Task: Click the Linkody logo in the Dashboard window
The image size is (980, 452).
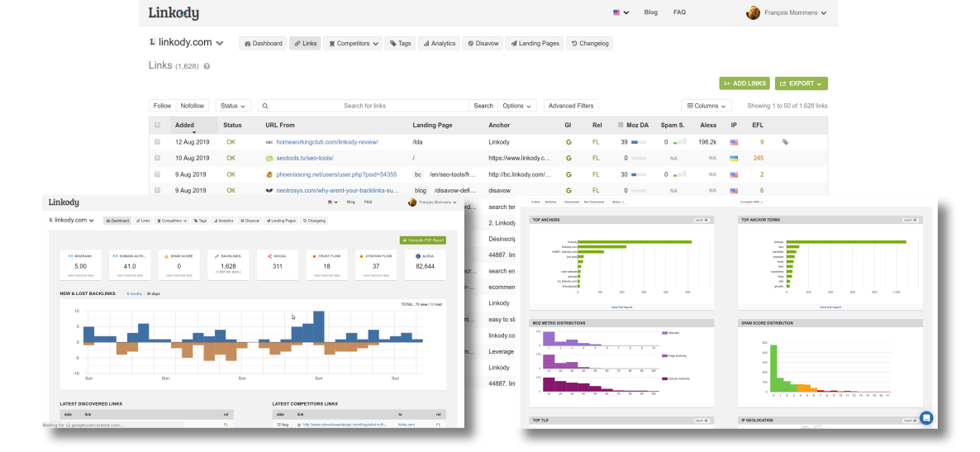Action: [x=64, y=202]
